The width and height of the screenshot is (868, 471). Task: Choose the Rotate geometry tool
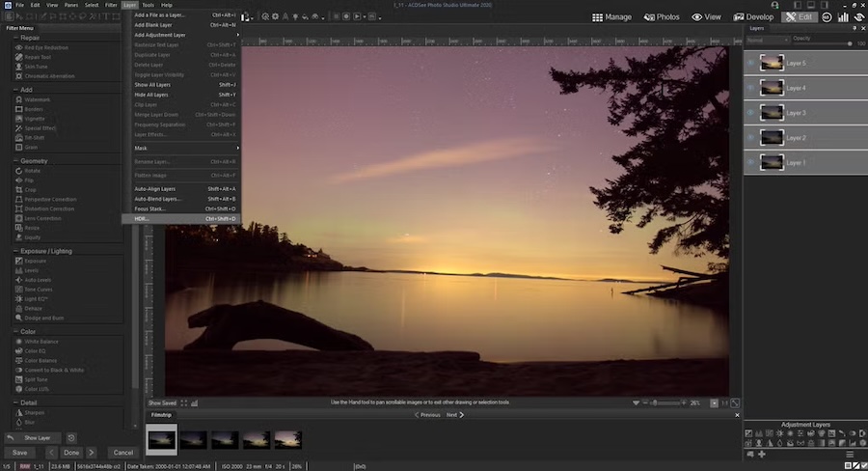[x=32, y=171]
